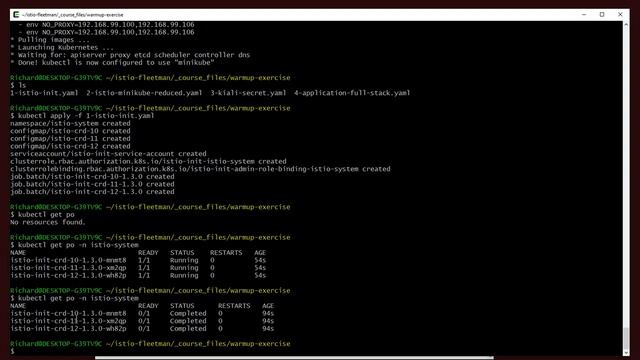The image size is (640, 360).
Task: Click 'job.batch/istio-init-crd-10-1.3.0 created' line
Action: (92, 177)
